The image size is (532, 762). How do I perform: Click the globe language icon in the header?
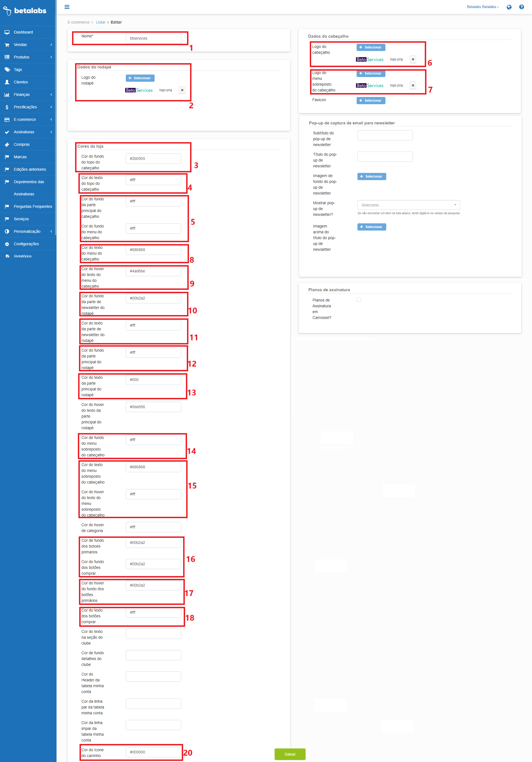pyautogui.click(x=509, y=7)
